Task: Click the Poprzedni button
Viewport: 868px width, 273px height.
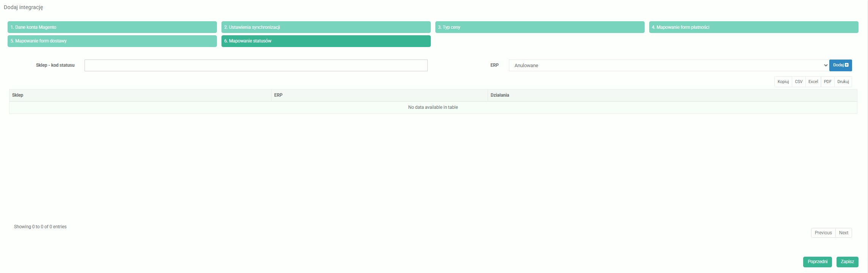Action: point(817,262)
